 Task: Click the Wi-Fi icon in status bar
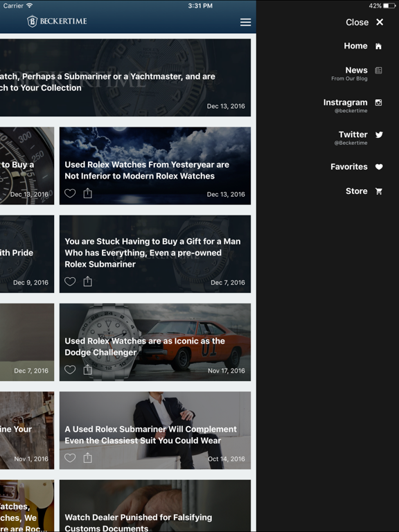[x=30, y=6]
